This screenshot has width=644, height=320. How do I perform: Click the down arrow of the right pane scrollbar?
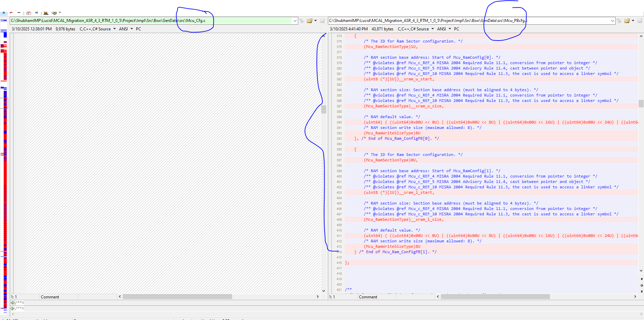(x=641, y=270)
